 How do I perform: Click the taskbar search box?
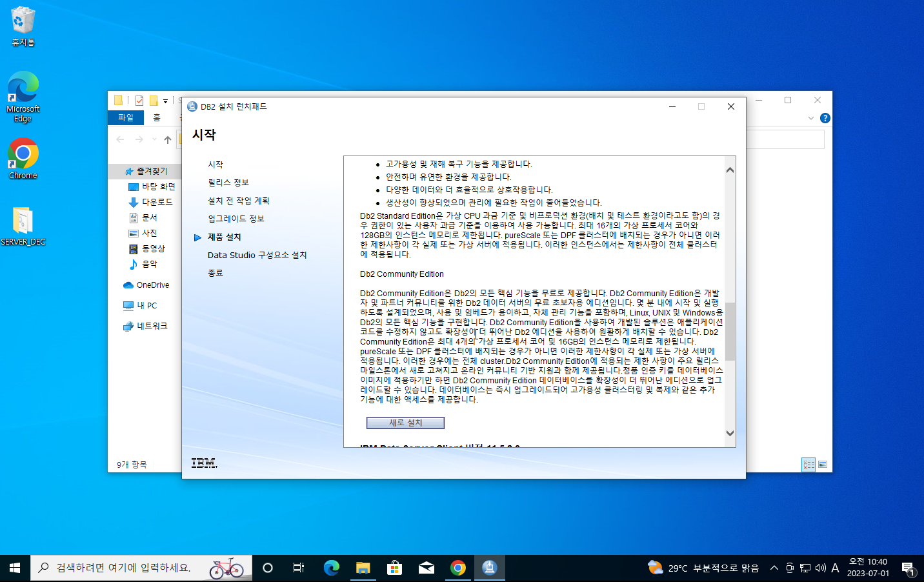(141, 568)
